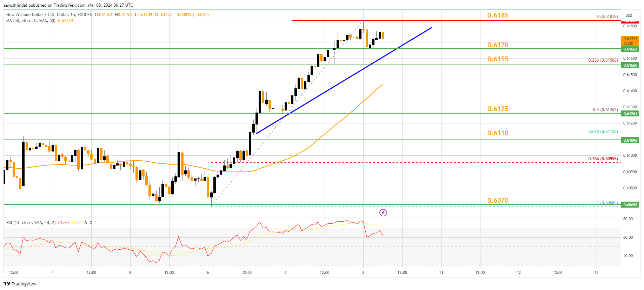The image size is (644, 290).
Task: Click the 0.61560 green price tag
Action: click(630, 65)
